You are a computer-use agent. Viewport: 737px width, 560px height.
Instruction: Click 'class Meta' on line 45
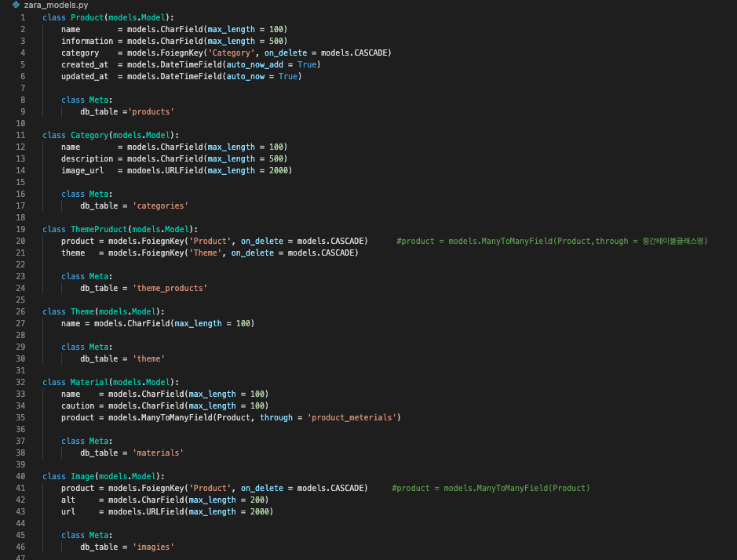(x=87, y=535)
